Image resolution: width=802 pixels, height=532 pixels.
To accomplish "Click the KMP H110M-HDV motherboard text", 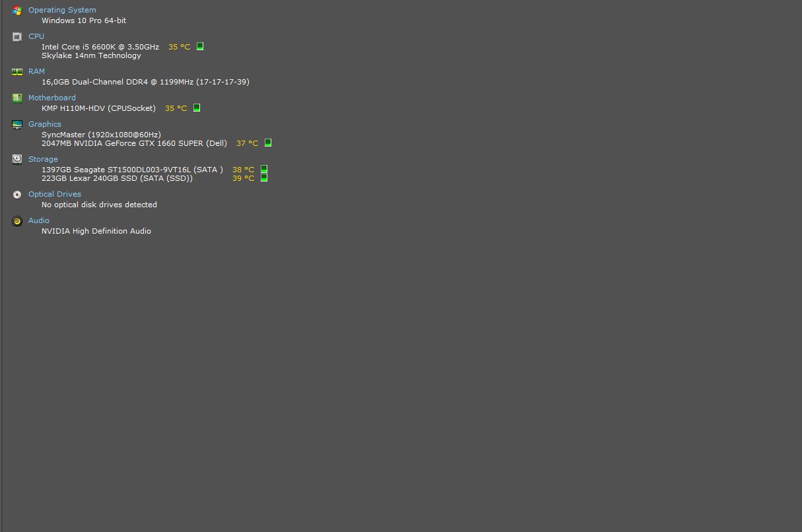I will click(x=99, y=108).
